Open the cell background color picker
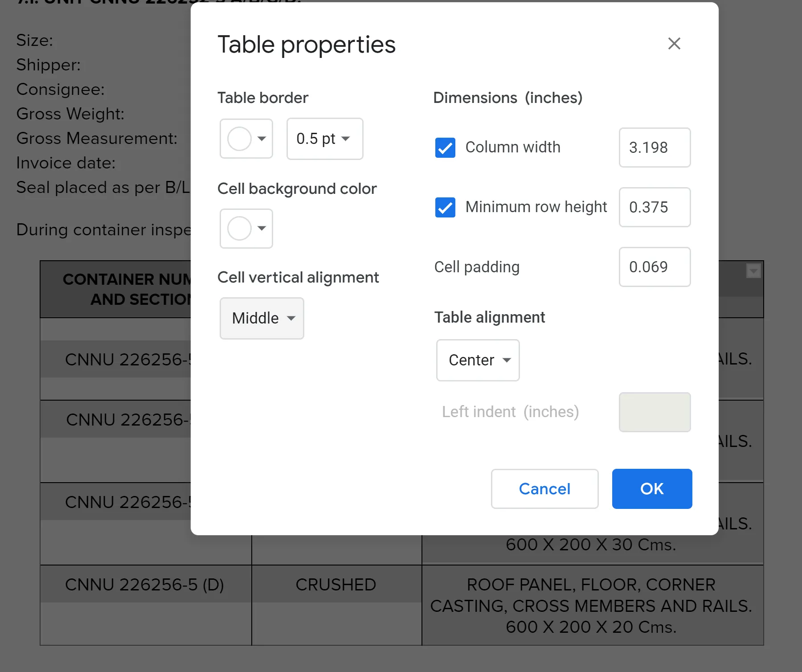Screen dimensions: 802x672 (246, 229)
